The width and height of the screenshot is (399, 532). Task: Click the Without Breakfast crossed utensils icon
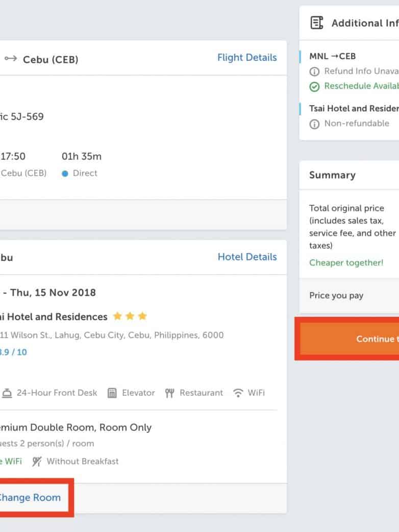tap(37, 462)
